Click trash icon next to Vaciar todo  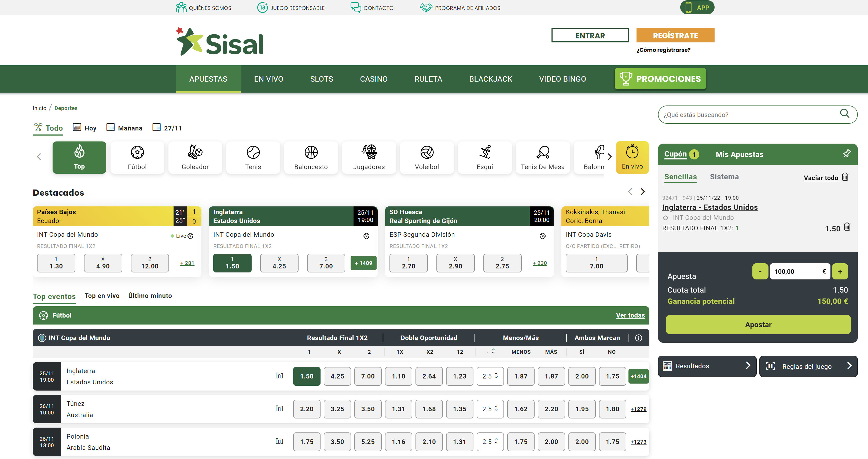(845, 177)
